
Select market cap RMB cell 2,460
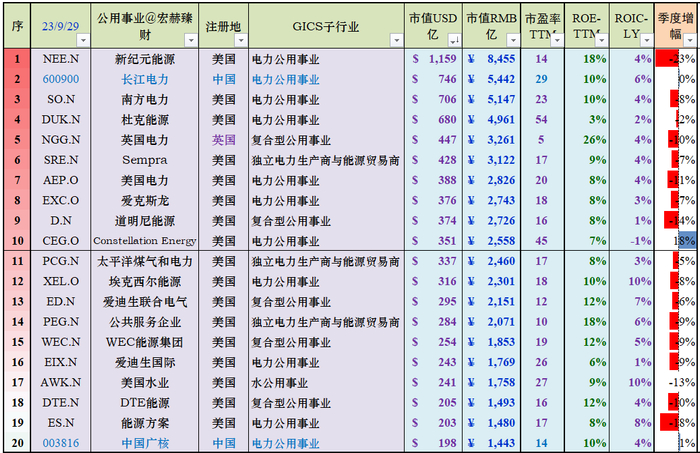pyautogui.click(x=492, y=261)
